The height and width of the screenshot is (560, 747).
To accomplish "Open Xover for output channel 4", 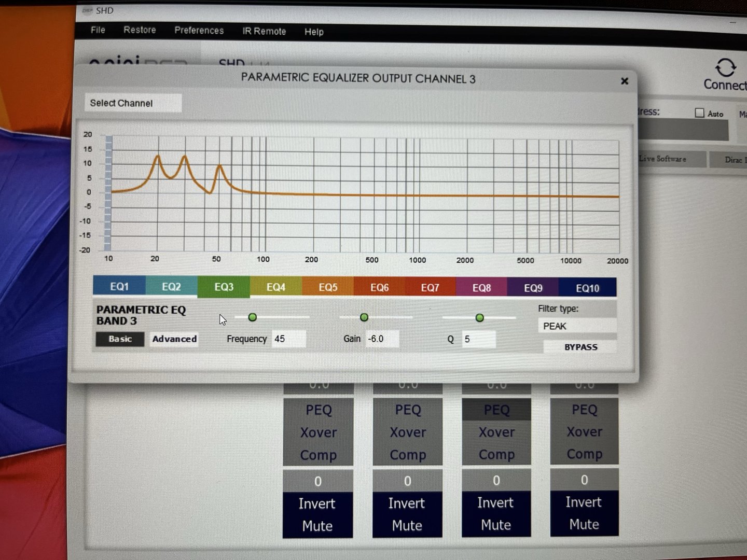I will [584, 432].
